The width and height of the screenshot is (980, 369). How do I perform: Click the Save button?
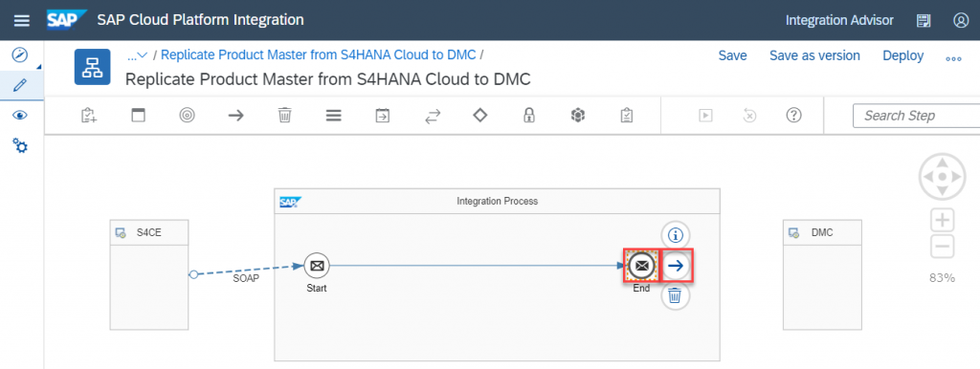click(732, 55)
